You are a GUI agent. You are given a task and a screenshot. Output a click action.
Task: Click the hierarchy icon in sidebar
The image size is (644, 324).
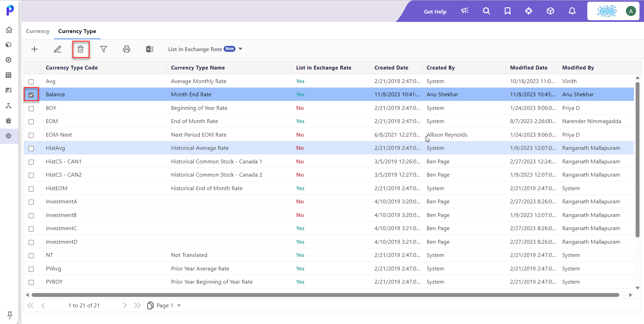tap(9, 106)
